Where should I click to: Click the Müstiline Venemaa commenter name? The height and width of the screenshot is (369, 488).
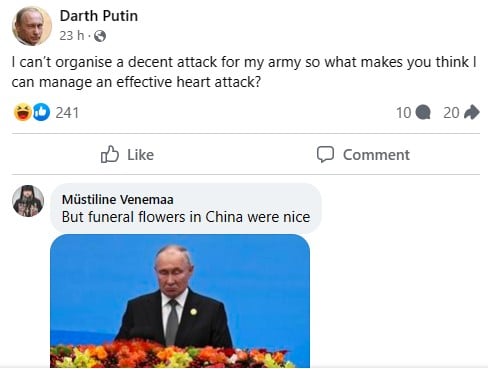coord(118,200)
